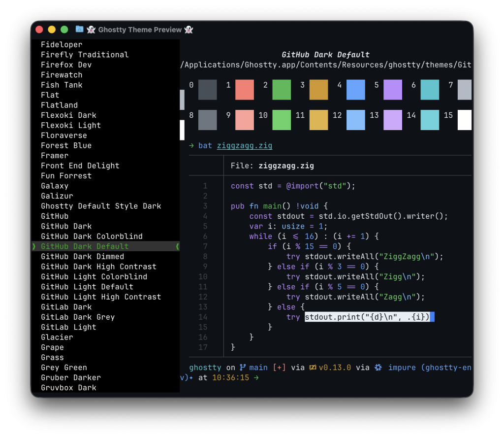Click the ghost emoji before the window title
Screen dimensions: 504x438
click(91, 30)
